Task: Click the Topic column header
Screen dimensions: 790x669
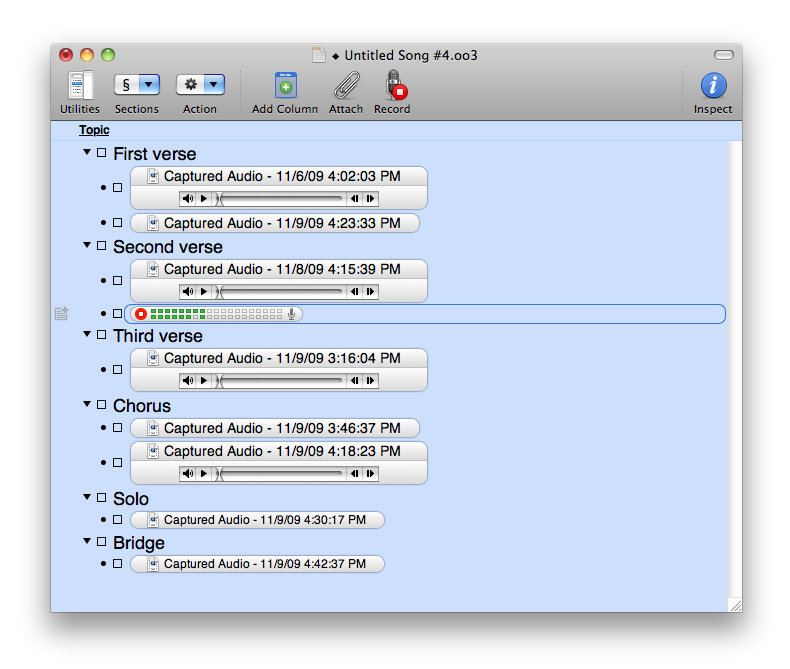Action: click(94, 130)
